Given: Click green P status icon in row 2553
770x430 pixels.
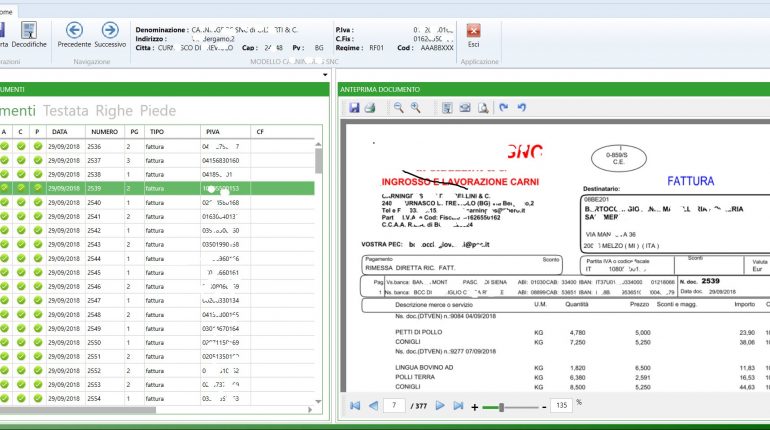Looking at the screenshot, I should click(38, 384).
